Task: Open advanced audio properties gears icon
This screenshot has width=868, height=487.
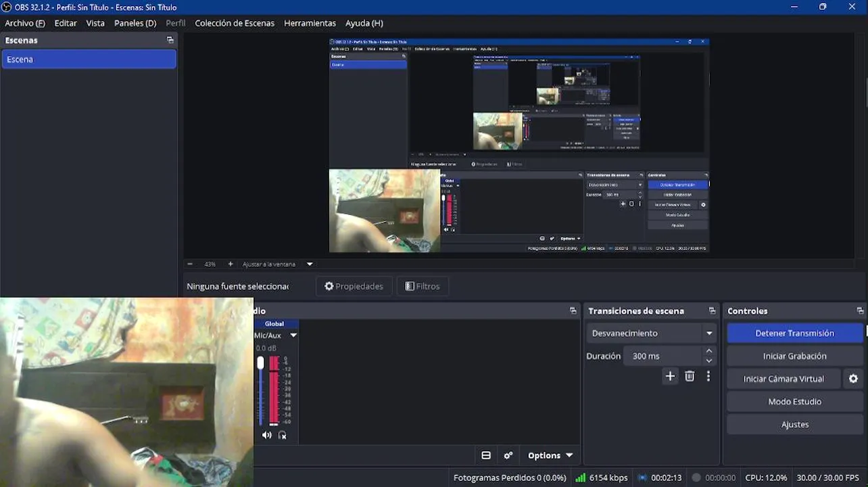Action: [x=508, y=455]
